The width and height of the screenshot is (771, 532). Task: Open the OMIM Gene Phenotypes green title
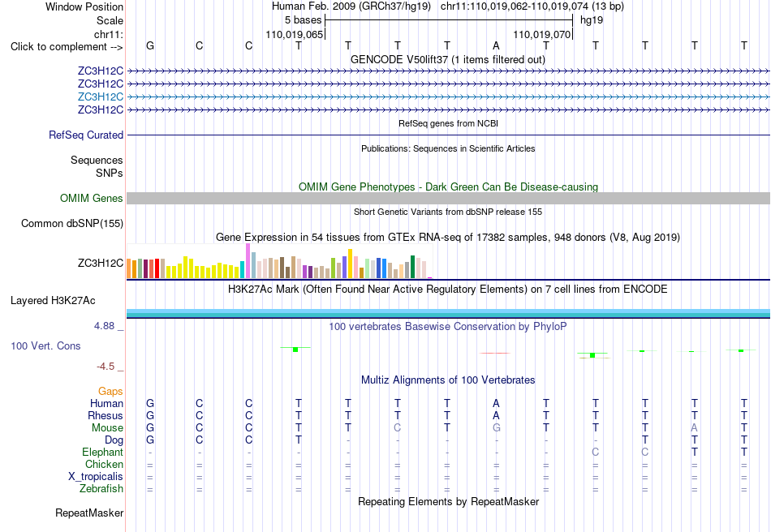point(448,187)
